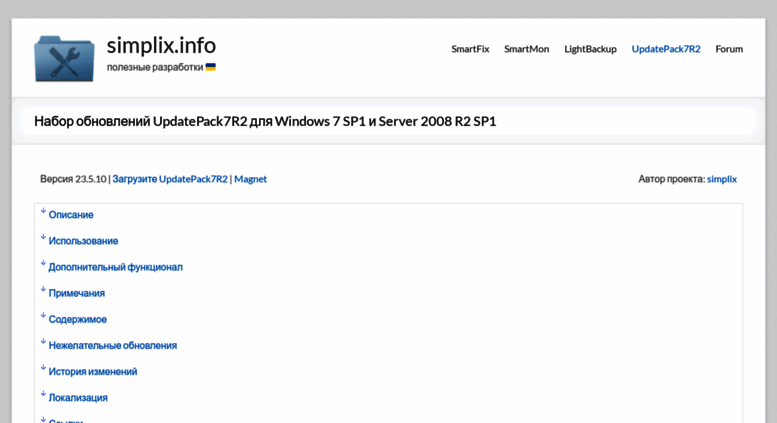Expand the Использование section

pyautogui.click(x=83, y=241)
